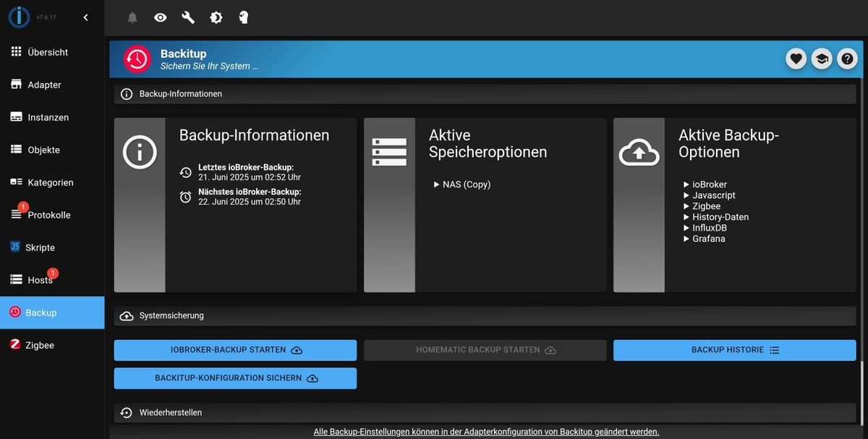868x439 pixels.
Task: Click the heart donate icon button
Action: click(x=796, y=59)
